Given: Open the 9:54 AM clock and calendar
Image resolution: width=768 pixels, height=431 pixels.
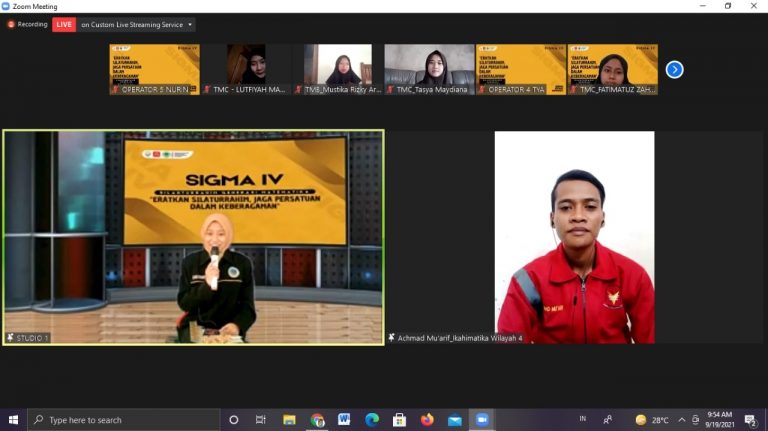Looking at the screenshot, I should [720, 420].
